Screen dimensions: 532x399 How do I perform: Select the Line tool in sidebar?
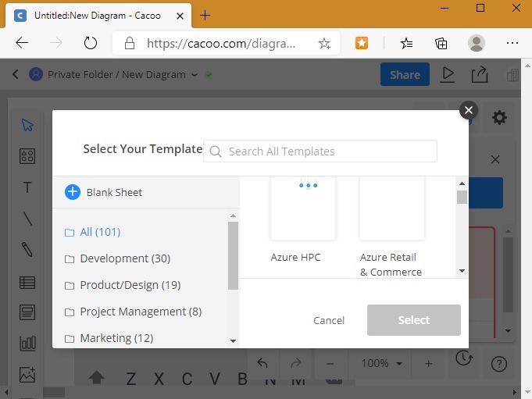pos(27,219)
